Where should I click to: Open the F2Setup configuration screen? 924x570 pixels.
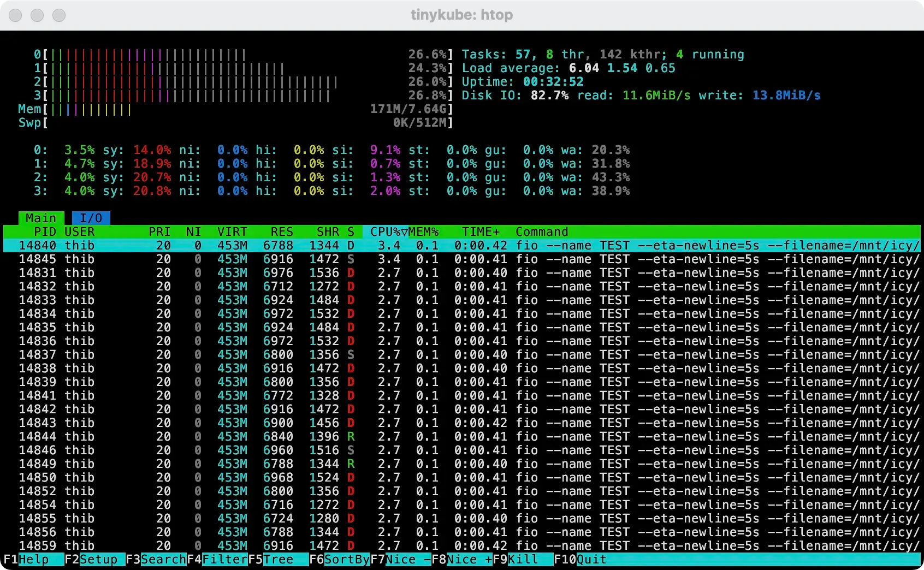[x=91, y=559]
